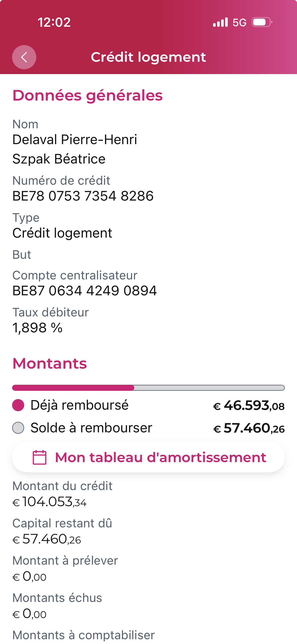Viewport: 297px width, 644px height.
Task: Click the Données générales heading
Action: tap(87, 95)
